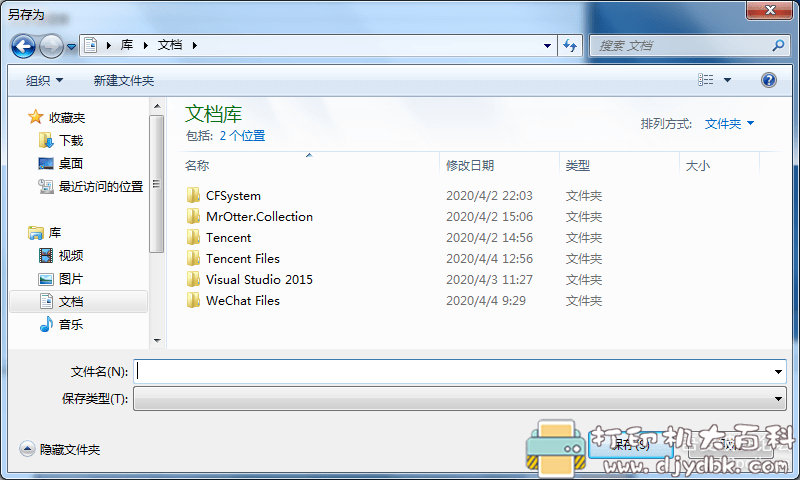
Task: Select the CFSystem folder name
Action: tap(233, 196)
